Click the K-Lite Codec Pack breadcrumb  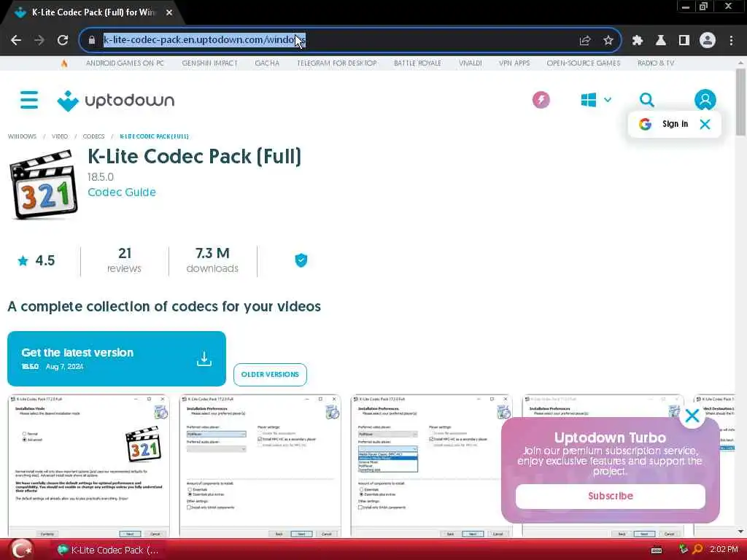click(154, 136)
